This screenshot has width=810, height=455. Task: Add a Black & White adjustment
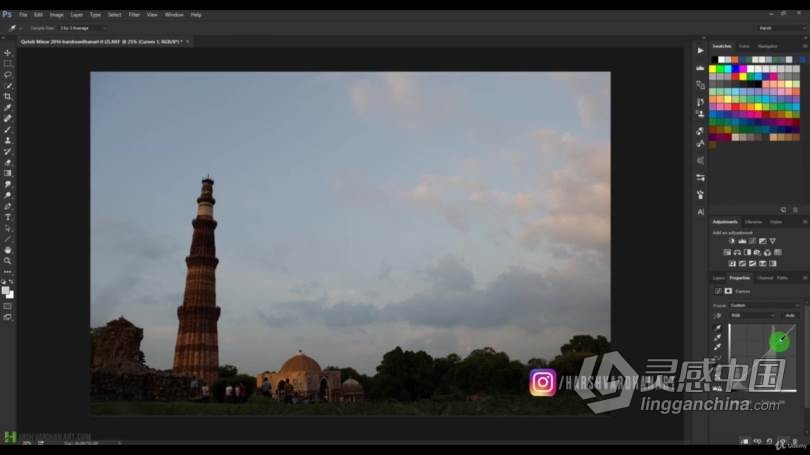747,253
